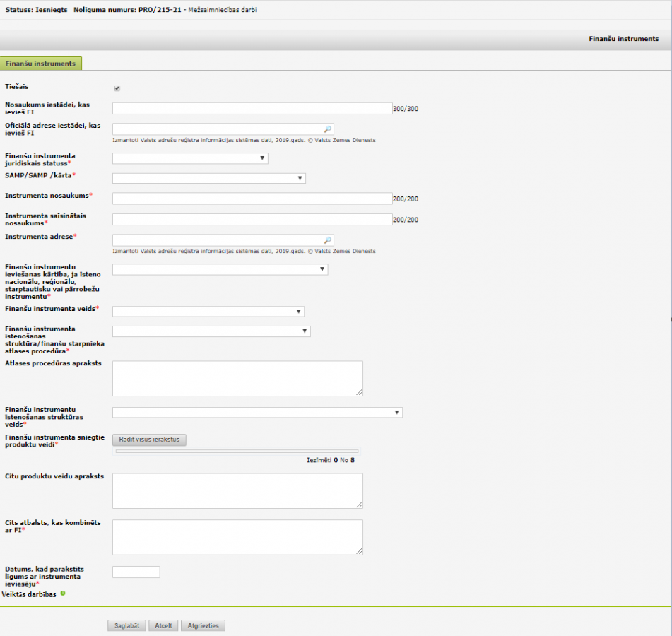Select the Finanšu instruments tab
This screenshot has height=636, width=672.
[x=41, y=64]
